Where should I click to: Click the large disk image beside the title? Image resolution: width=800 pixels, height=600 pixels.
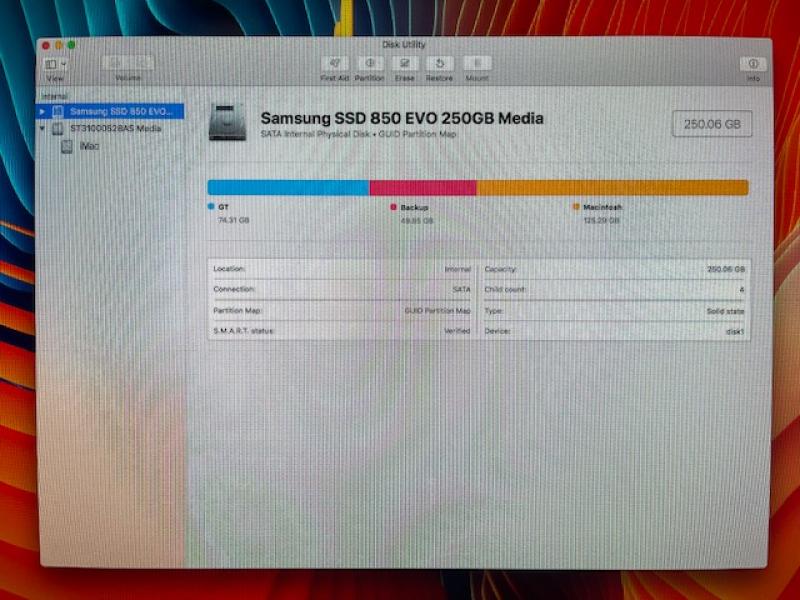pos(228,121)
